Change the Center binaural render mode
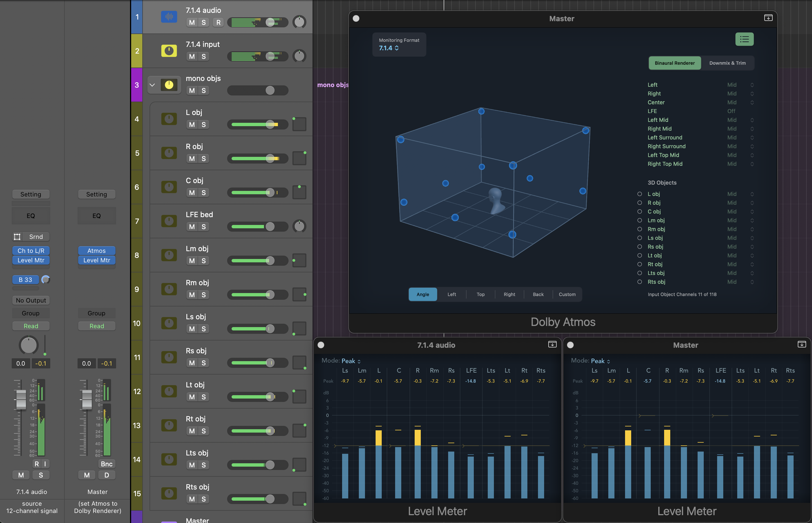 point(740,102)
